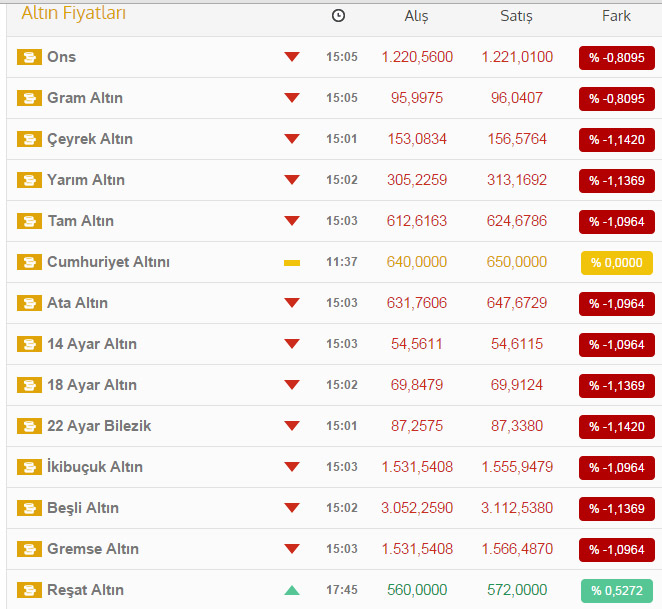Click the red down arrow in Gram Altın row

[x=292, y=98]
